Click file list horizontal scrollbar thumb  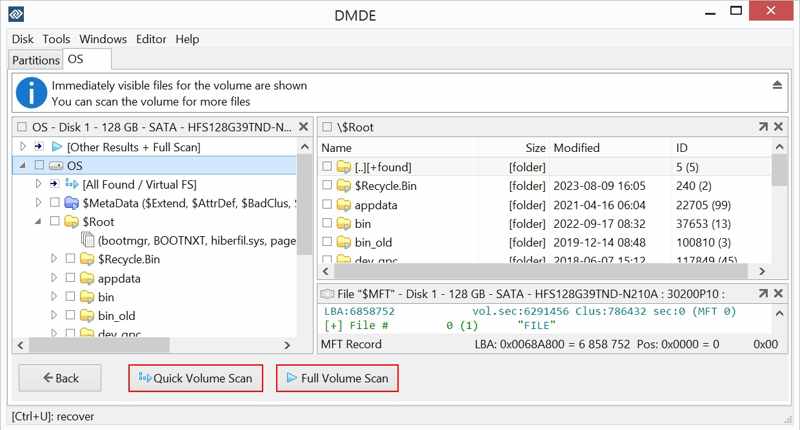click(x=540, y=271)
